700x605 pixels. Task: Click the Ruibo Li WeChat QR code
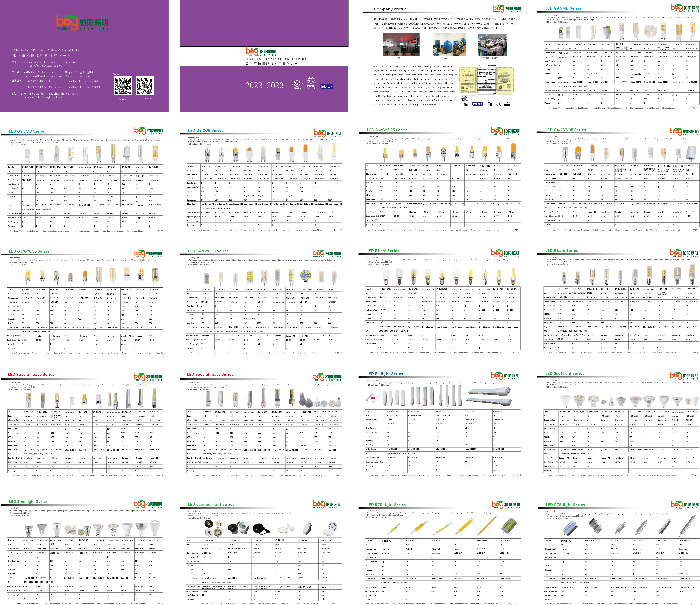tap(123, 86)
